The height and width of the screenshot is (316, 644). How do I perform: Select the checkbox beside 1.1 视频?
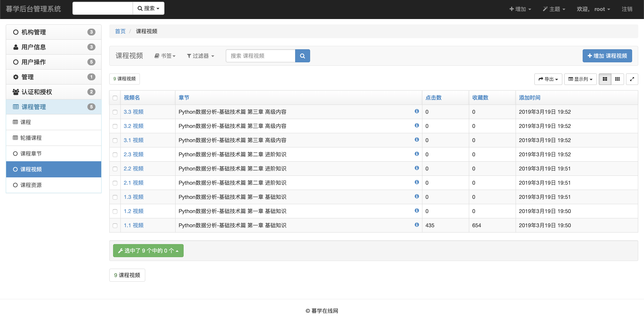115,226
